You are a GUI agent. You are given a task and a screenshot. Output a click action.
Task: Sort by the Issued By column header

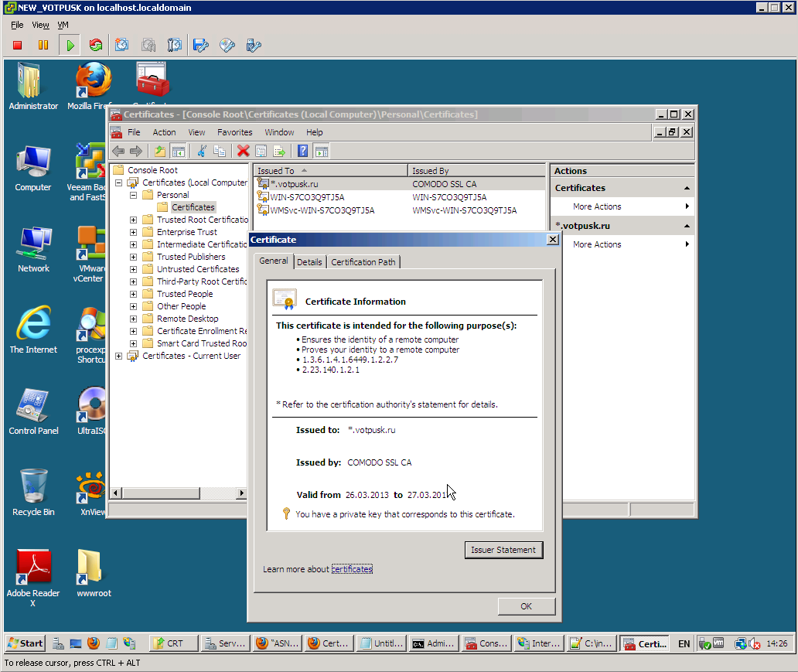click(476, 171)
